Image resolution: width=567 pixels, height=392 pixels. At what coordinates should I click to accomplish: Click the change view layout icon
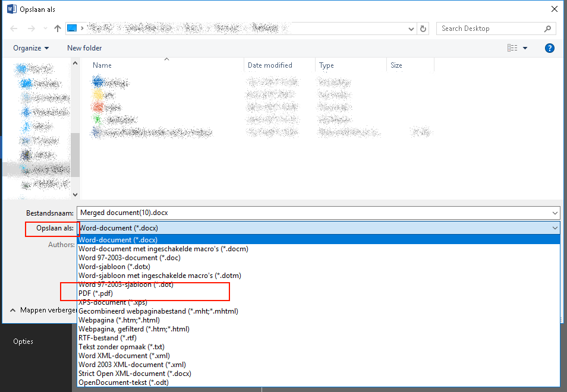[x=512, y=48]
